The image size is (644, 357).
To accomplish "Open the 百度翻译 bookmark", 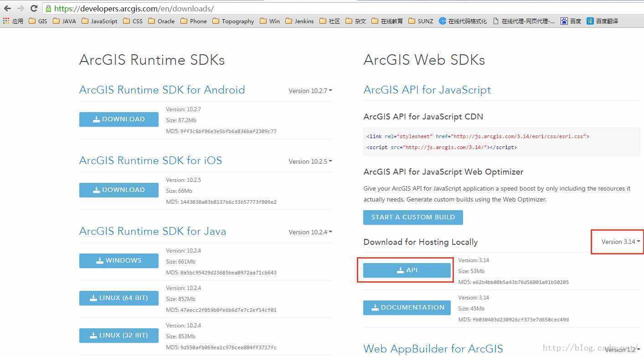I will click(x=603, y=21).
